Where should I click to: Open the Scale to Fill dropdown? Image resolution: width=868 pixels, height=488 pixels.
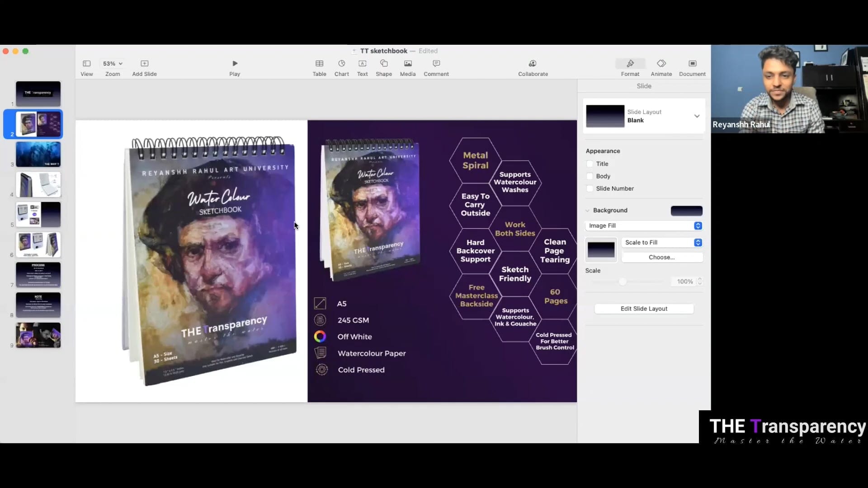tap(662, 243)
